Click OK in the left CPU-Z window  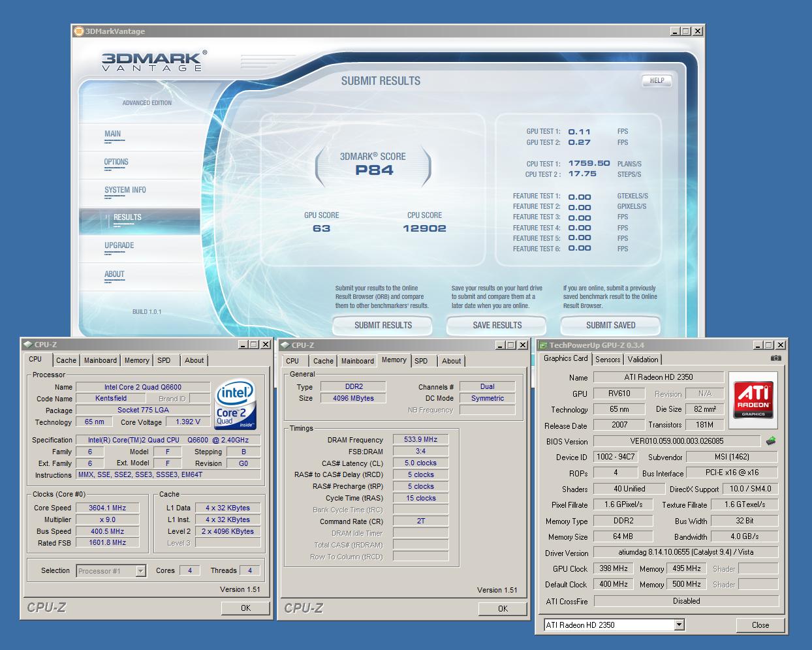245,608
